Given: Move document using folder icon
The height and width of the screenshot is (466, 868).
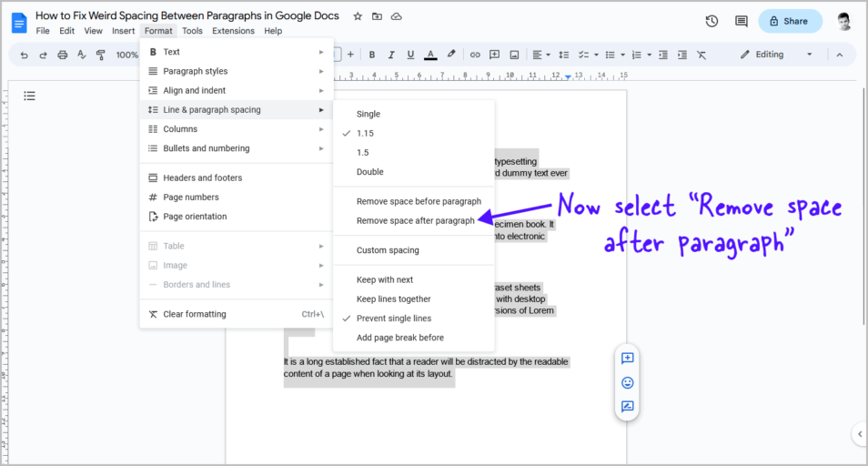Looking at the screenshot, I should click(377, 16).
